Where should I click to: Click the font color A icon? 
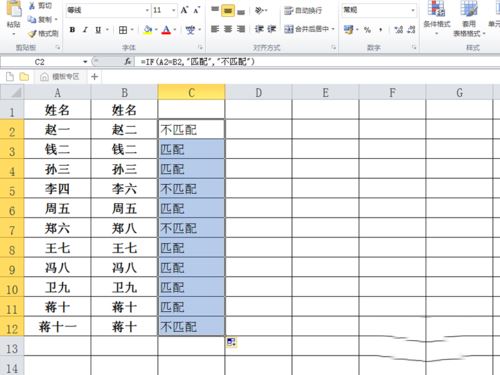[x=166, y=30]
